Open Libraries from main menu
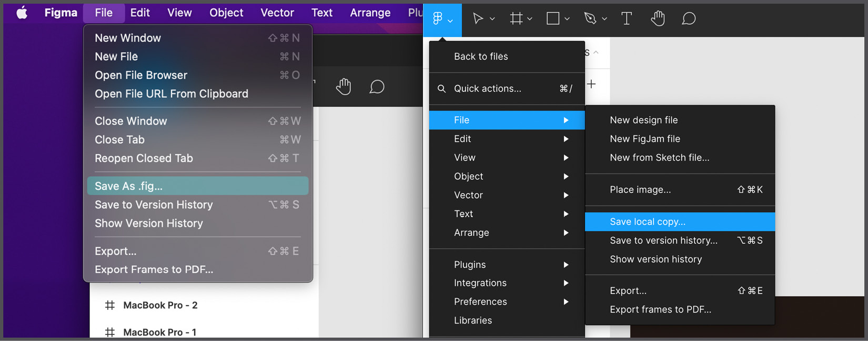This screenshot has width=868, height=341. [507, 320]
